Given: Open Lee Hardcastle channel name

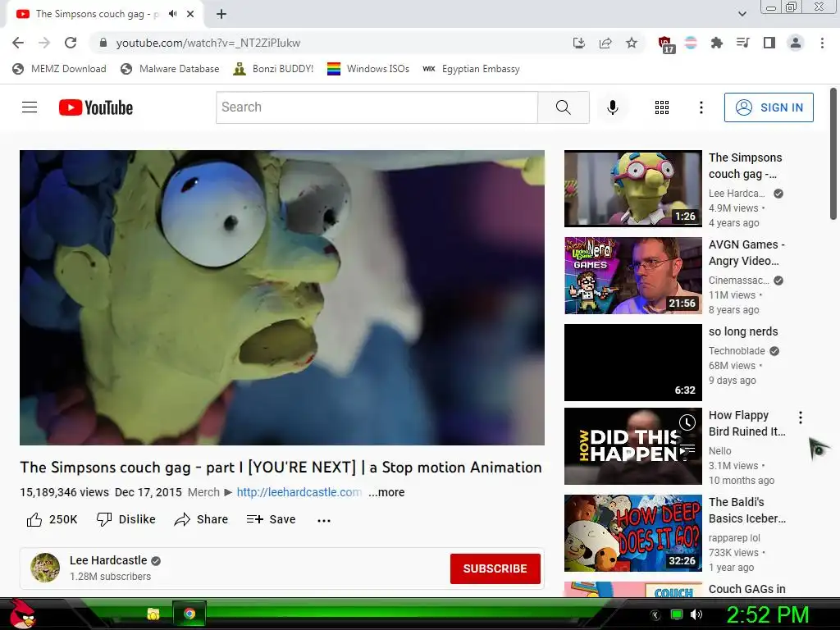Looking at the screenshot, I should pyautogui.click(x=108, y=560).
